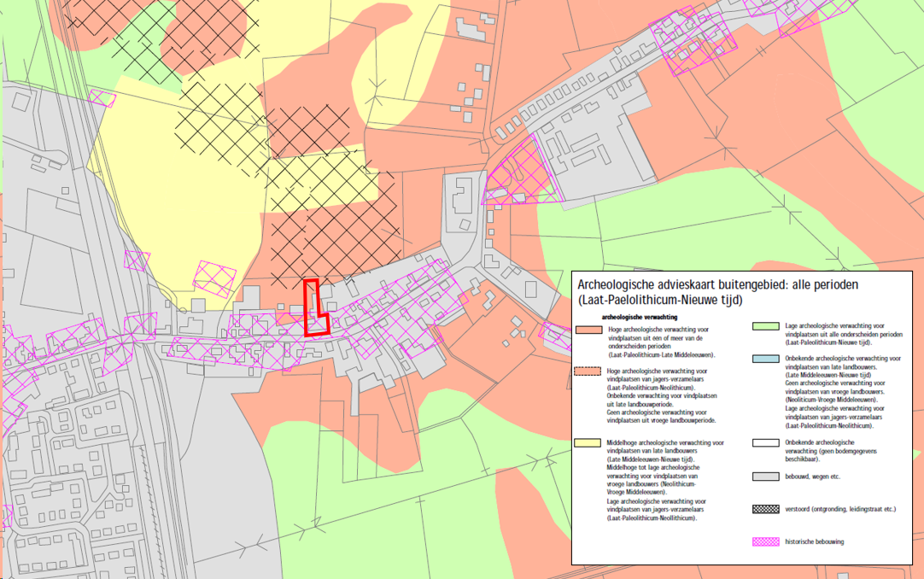Click the magenta hatched 'historische bebouwing' legend swatch
Screen dimensions: 924x579
click(765, 542)
